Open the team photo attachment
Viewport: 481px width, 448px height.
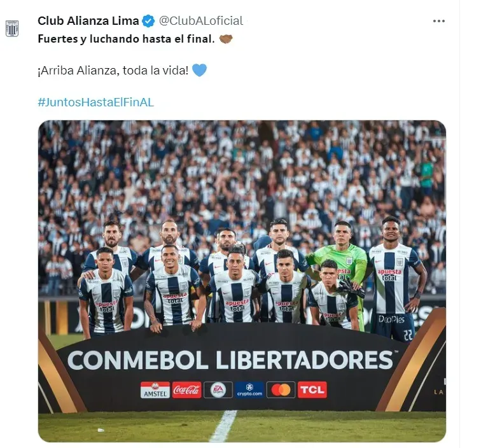pos(242,281)
